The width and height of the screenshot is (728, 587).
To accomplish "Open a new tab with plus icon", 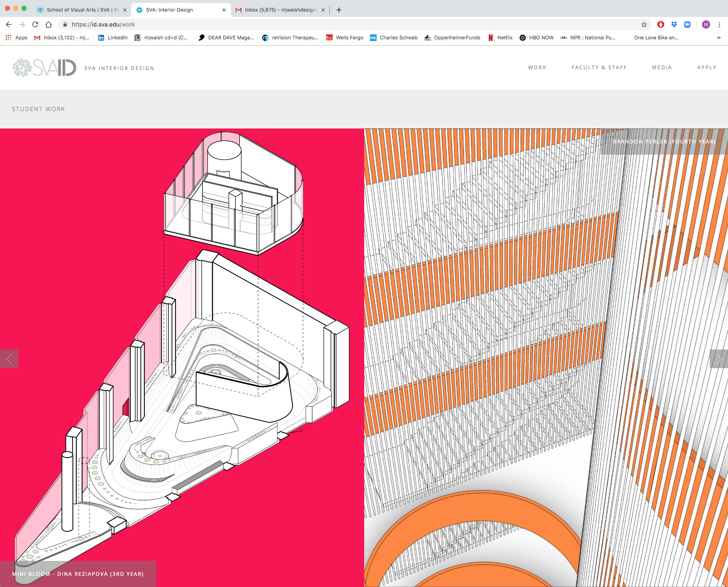I will coord(339,10).
